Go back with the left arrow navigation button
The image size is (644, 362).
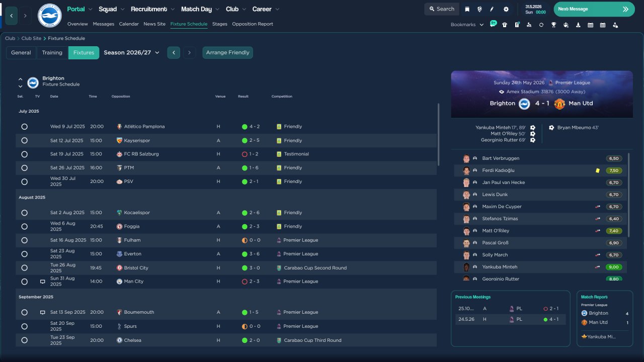12,16
